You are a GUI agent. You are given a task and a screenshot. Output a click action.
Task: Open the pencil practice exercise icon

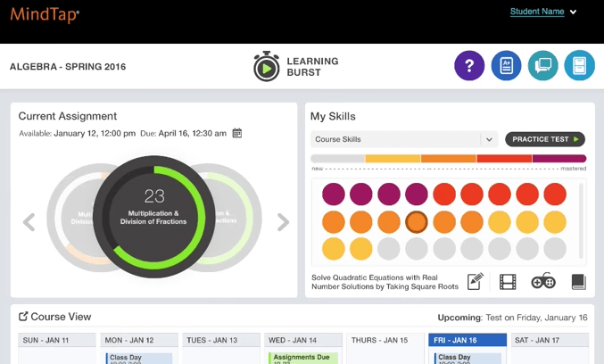(x=476, y=282)
